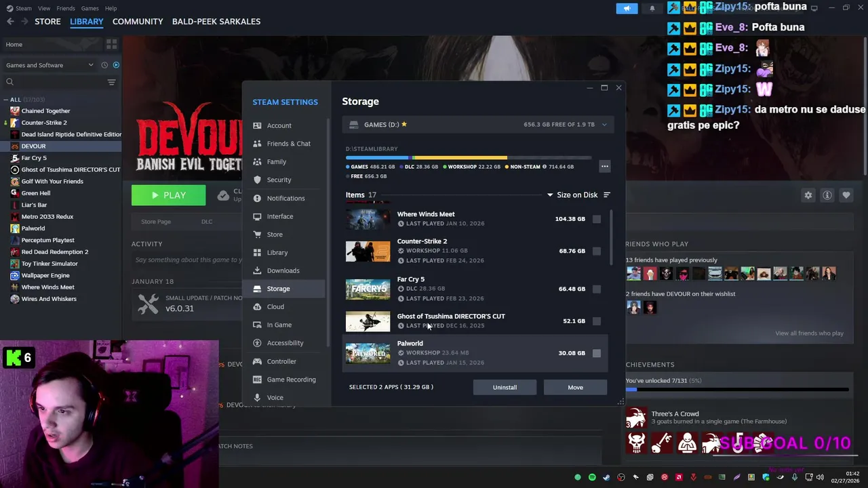
Task: Open the Store Page link for DEVOUR
Action: (x=156, y=222)
